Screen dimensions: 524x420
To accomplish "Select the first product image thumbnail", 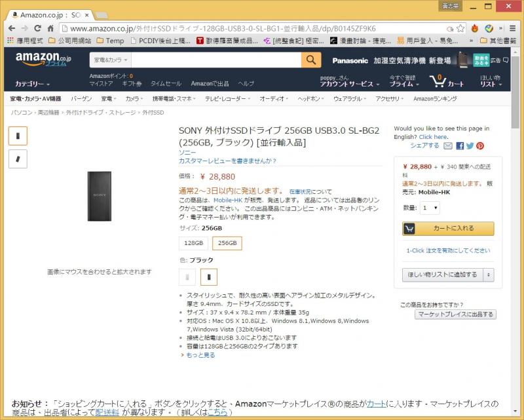I will (18, 136).
